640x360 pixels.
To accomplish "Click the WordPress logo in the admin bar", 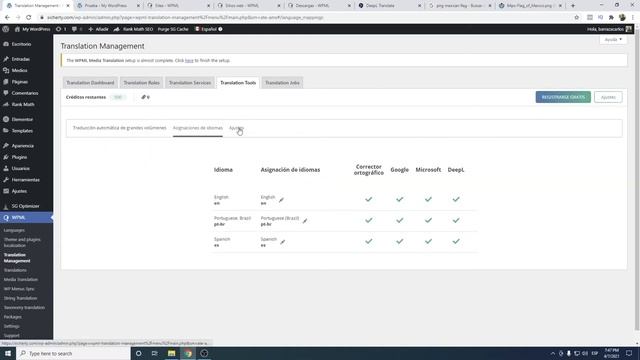I will click(6, 29).
